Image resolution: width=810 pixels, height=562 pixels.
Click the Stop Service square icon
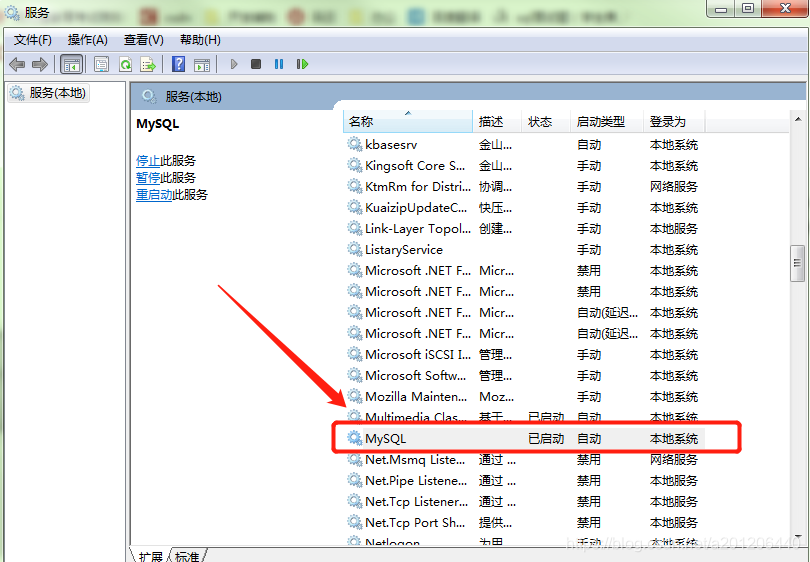(x=256, y=64)
